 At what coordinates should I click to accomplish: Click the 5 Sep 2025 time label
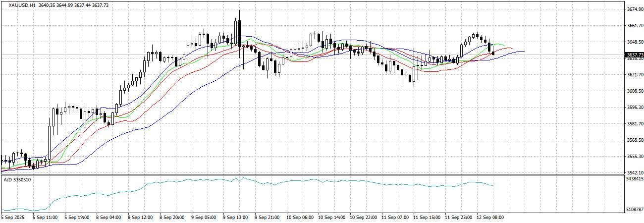(12, 218)
